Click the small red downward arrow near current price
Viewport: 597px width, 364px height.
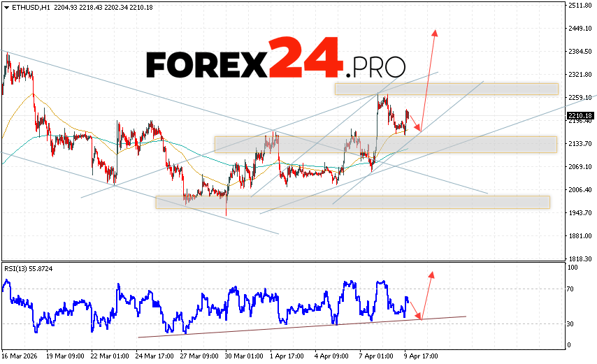(419, 129)
